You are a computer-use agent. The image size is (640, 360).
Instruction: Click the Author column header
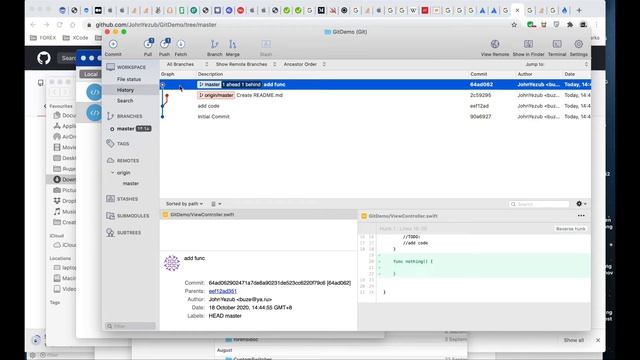(x=525, y=74)
